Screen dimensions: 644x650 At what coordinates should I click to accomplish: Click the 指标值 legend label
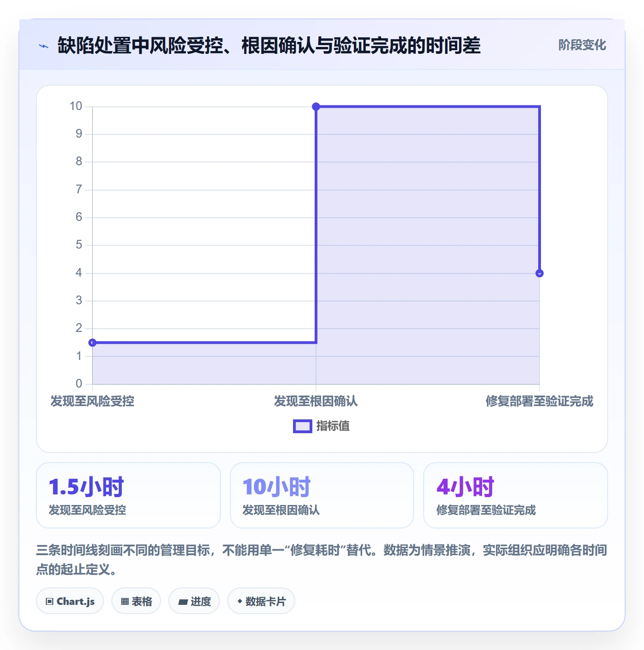coord(333,426)
